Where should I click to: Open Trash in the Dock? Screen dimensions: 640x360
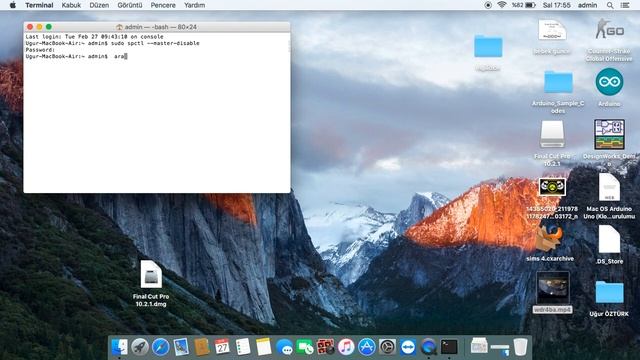[520, 347]
